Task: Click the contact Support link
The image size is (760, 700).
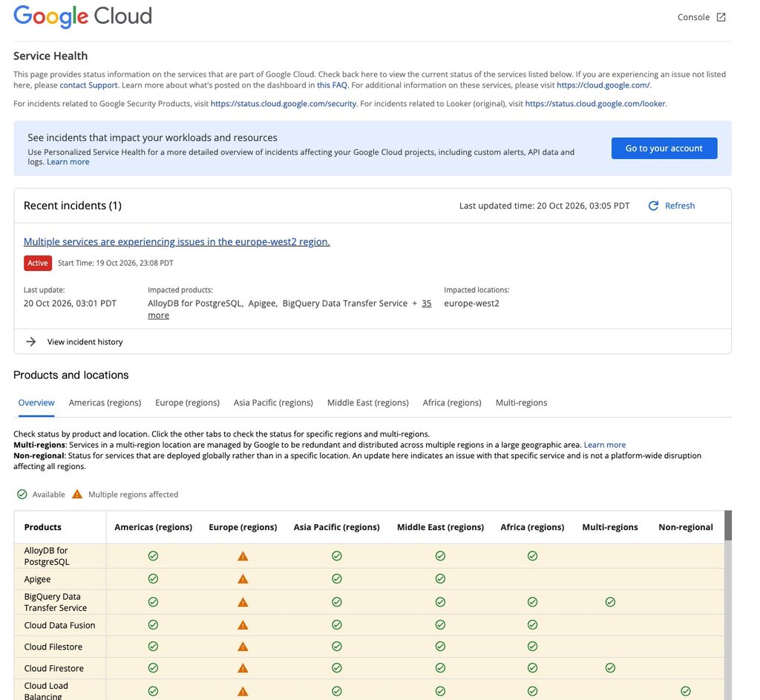Action: point(89,85)
